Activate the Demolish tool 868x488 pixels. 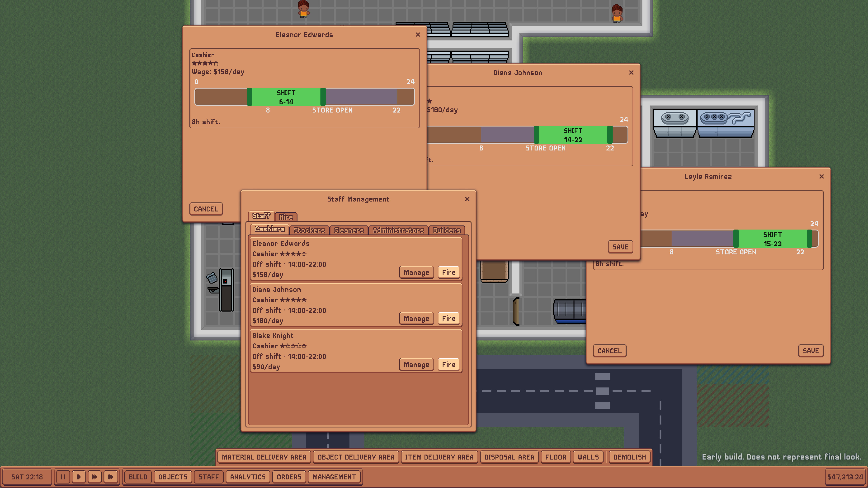point(630,457)
